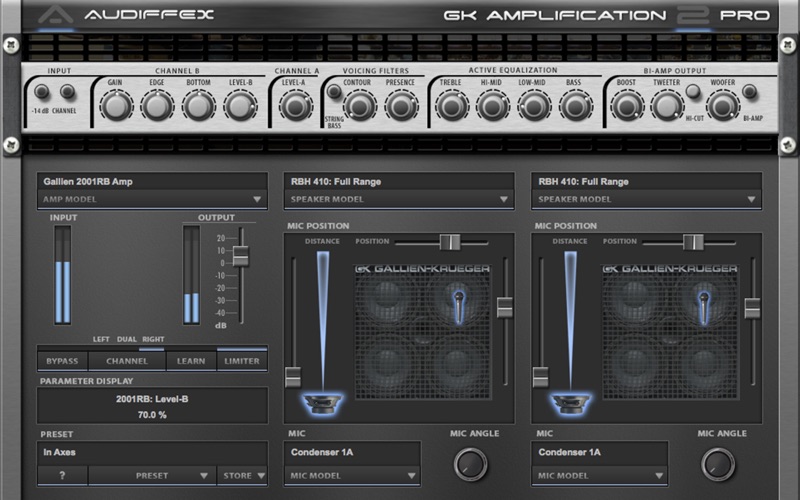Click the In Axes preset name field

(x=152, y=453)
